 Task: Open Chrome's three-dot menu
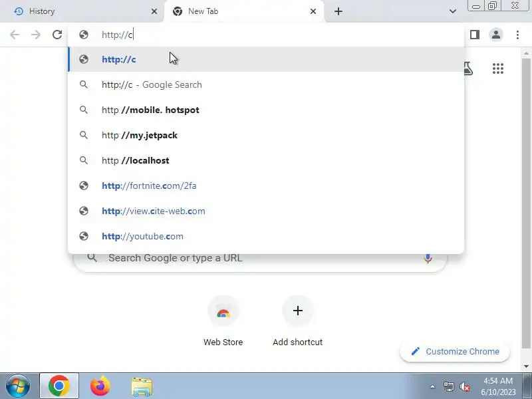pyautogui.click(x=517, y=35)
